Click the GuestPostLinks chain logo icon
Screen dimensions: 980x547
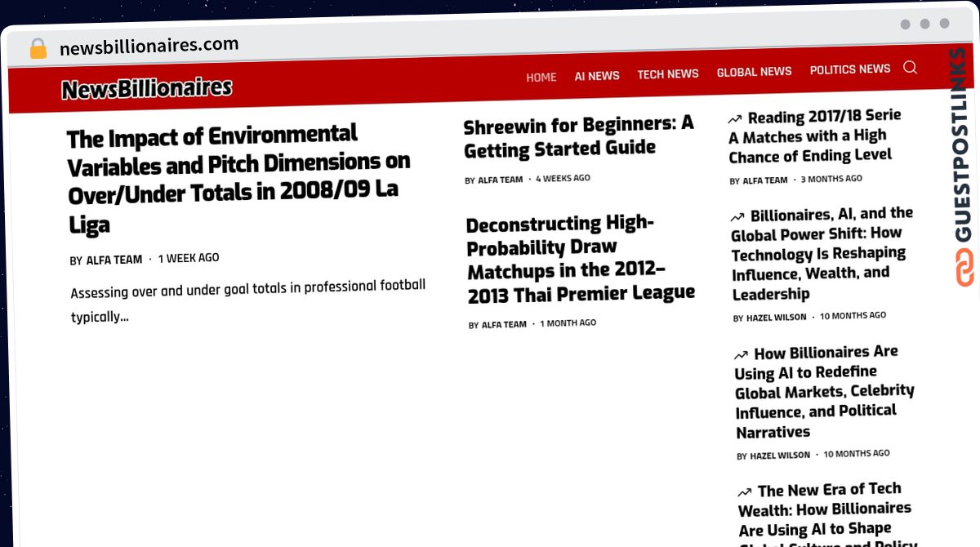(964, 269)
